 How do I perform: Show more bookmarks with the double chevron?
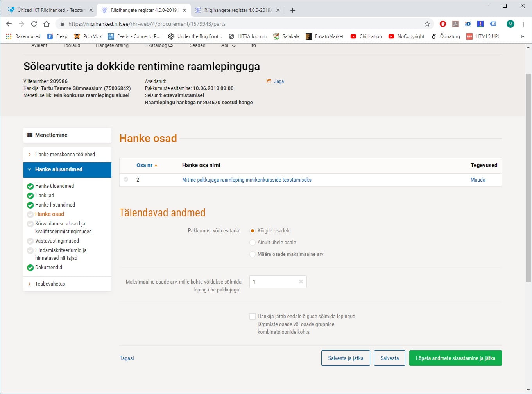point(523,36)
